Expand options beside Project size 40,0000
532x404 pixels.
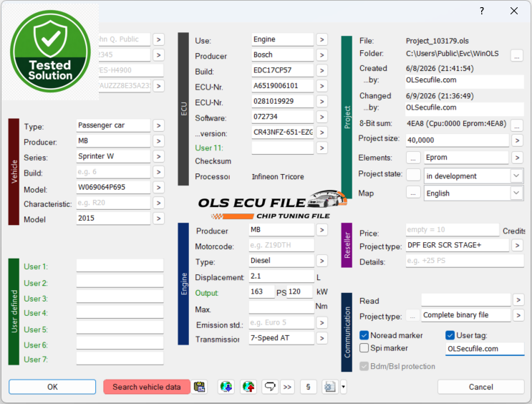[x=517, y=140]
